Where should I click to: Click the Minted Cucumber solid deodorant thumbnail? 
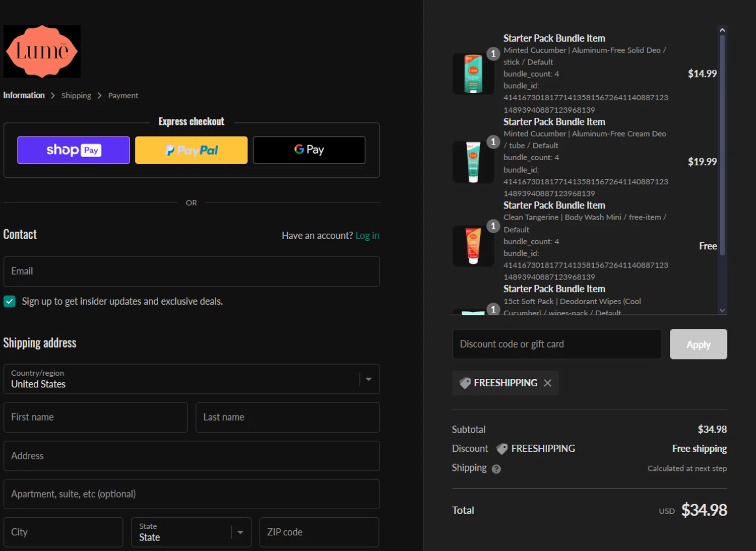coord(473,74)
